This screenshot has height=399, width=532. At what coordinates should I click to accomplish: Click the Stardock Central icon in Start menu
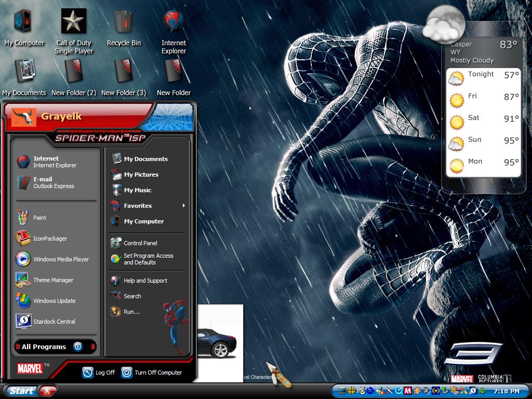point(23,321)
